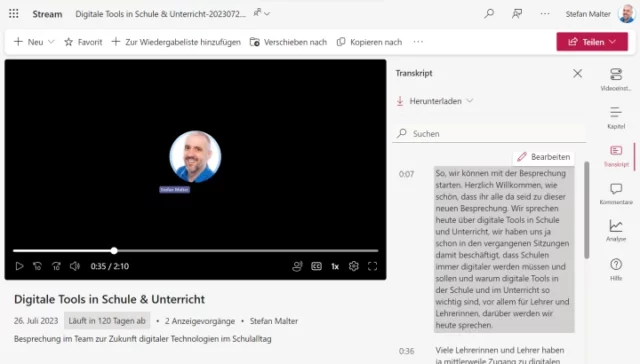Expand the Teilen dropdown chevron

(613, 42)
